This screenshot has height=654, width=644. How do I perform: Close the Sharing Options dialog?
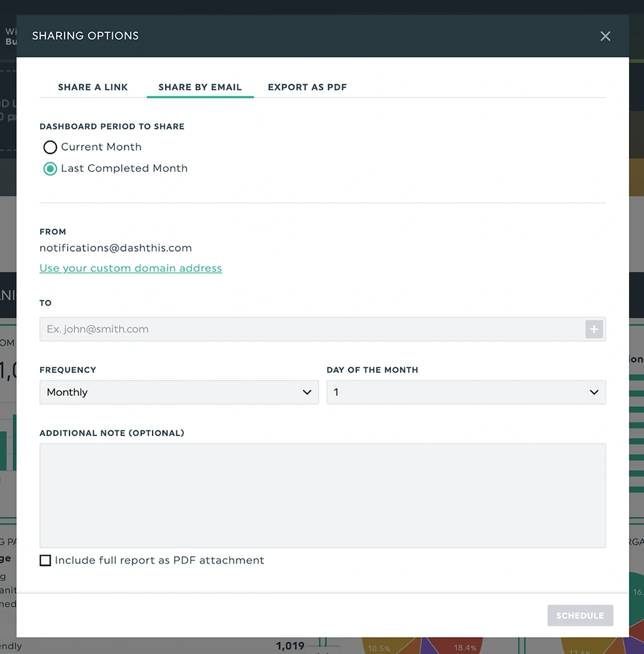click(605, 36)
